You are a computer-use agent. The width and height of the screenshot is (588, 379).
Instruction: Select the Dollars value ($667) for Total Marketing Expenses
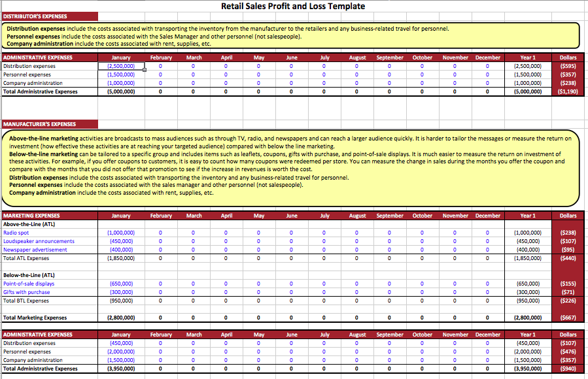tap(568, 318)
